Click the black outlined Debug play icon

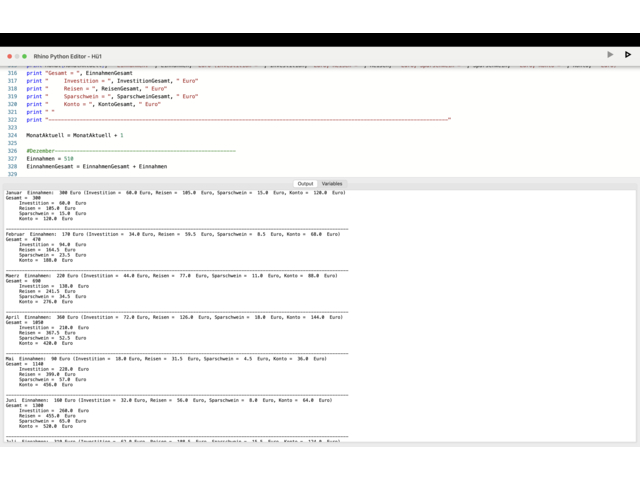pos(628,55)
